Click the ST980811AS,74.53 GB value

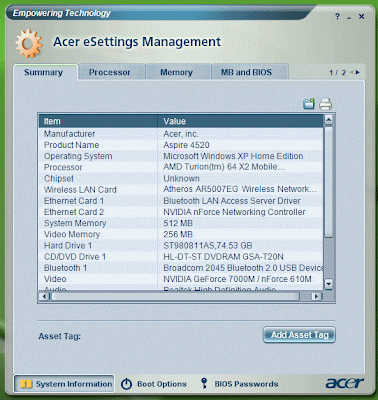click(208, 246)
